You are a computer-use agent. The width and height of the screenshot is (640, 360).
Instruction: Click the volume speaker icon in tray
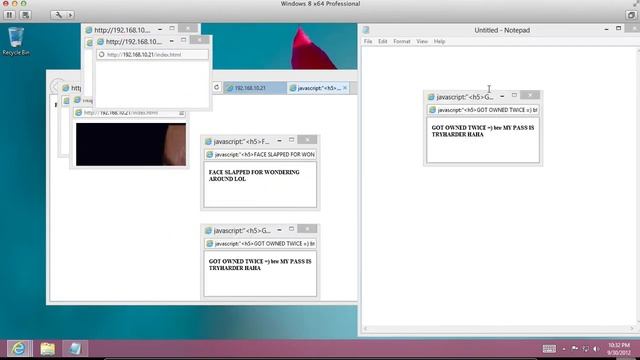coord(596,349)
